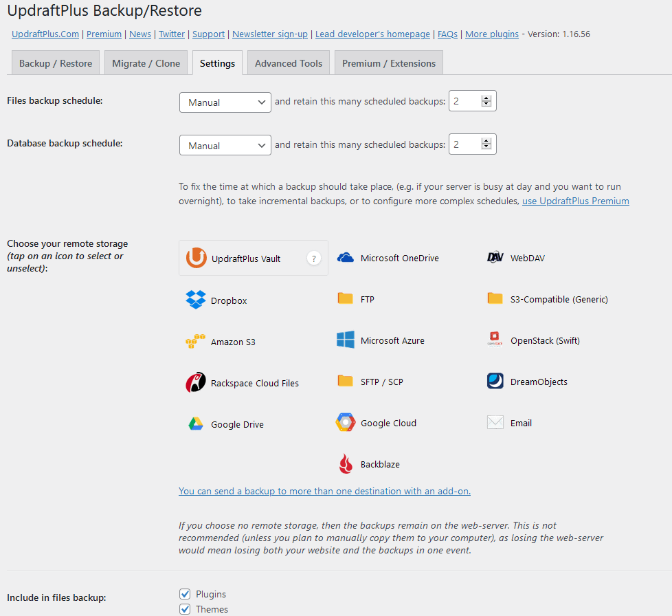Click the multiple destination add-on link
672x616 pixels.
pyautogui.click(x=324, y=491)
